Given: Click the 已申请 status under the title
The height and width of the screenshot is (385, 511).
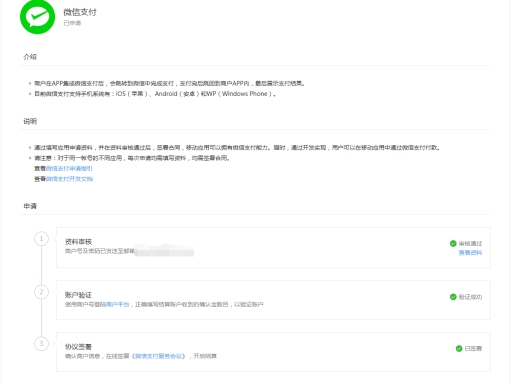Looking at the screenshot, I should [72, 23].
